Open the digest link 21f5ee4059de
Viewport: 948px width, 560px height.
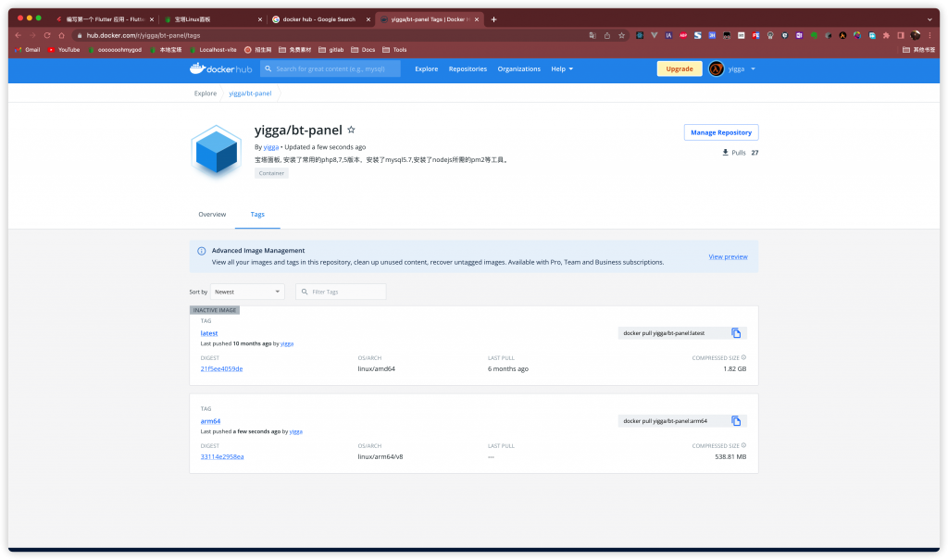point(221,368)
